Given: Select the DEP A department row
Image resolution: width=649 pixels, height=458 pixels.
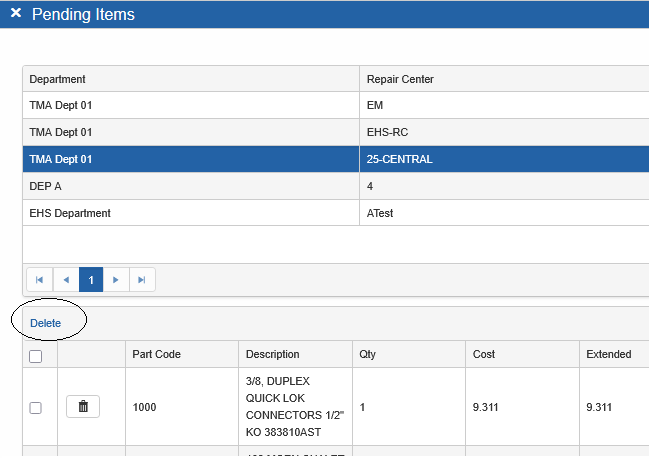Looking at the screenshot, I should [190, 186].
